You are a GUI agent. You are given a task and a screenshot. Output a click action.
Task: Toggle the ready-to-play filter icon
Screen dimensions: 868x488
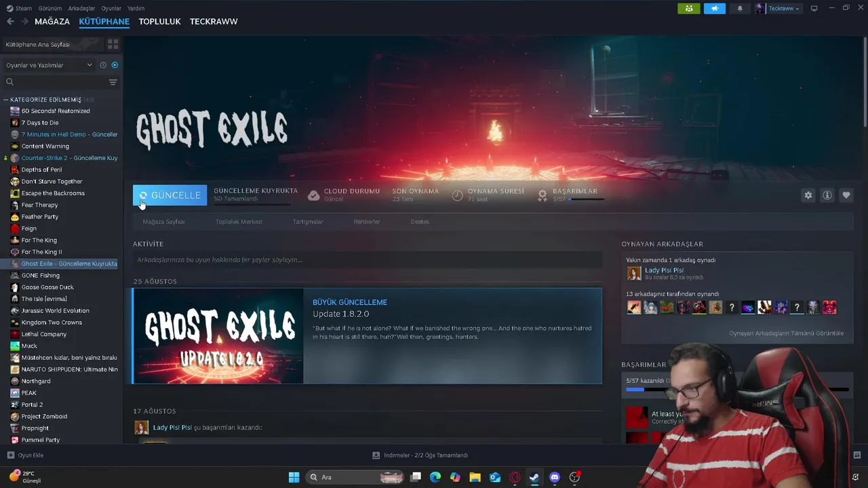click(x=115, y=65)
